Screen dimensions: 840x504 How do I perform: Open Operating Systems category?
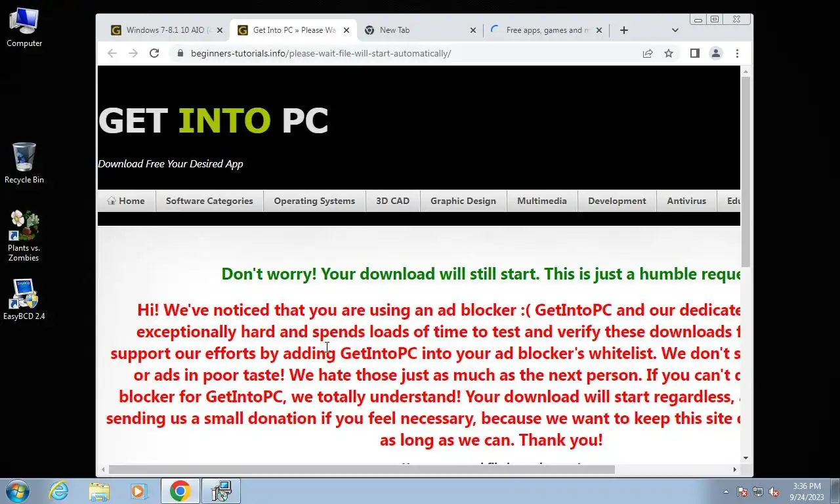pos(314,201)
